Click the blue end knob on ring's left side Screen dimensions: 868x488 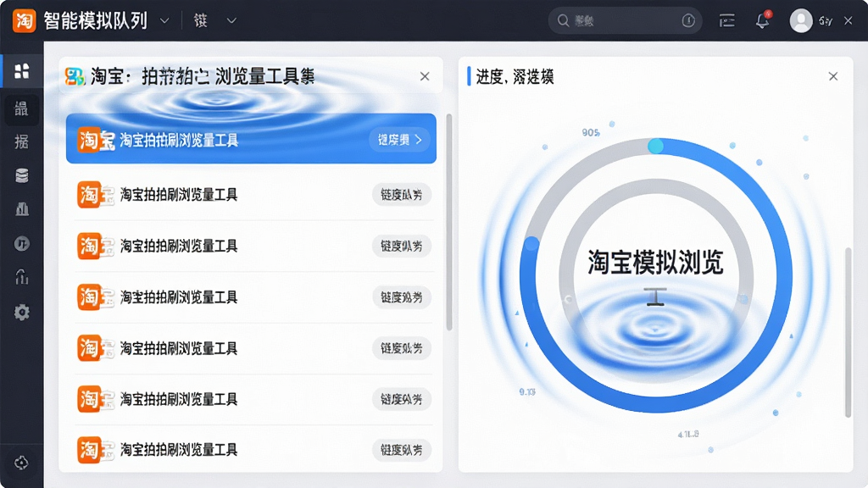(x=531, y=244)
